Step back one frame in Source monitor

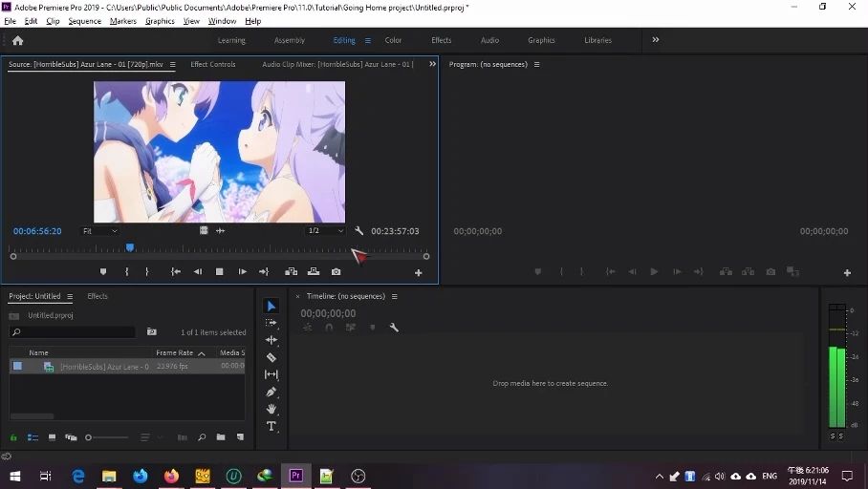click(198, 271)
